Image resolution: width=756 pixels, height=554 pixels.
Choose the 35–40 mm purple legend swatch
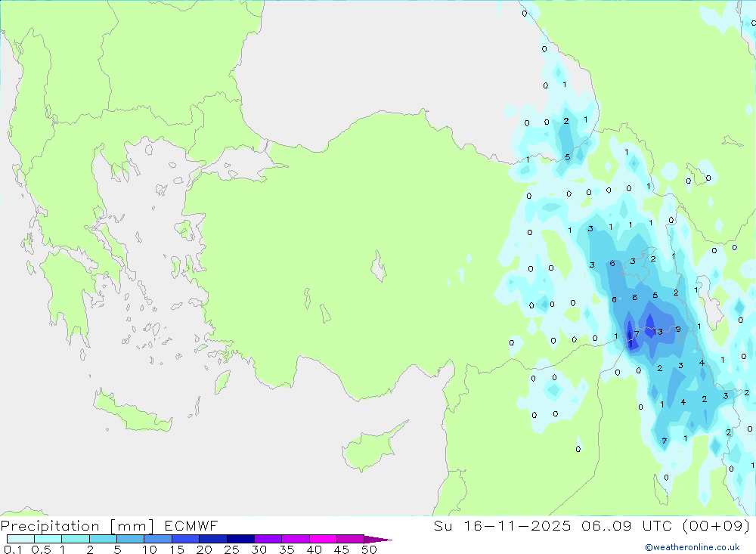[296, 539]
